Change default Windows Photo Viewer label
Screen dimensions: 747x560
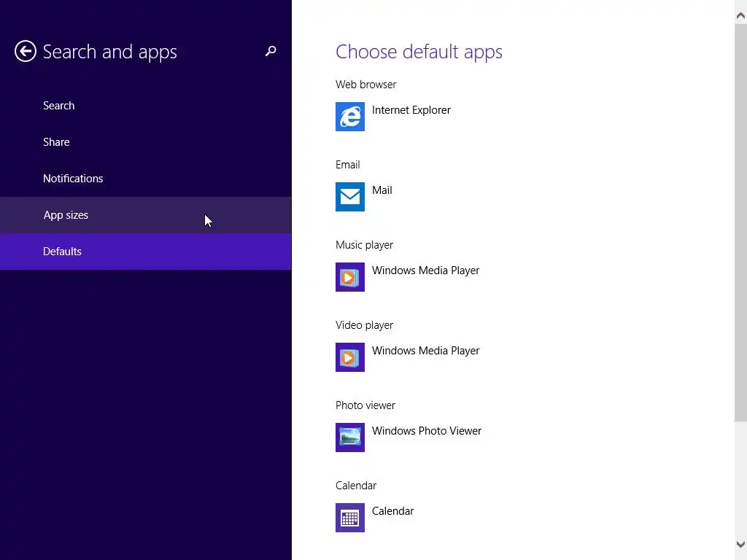click(x=426, y=430)
